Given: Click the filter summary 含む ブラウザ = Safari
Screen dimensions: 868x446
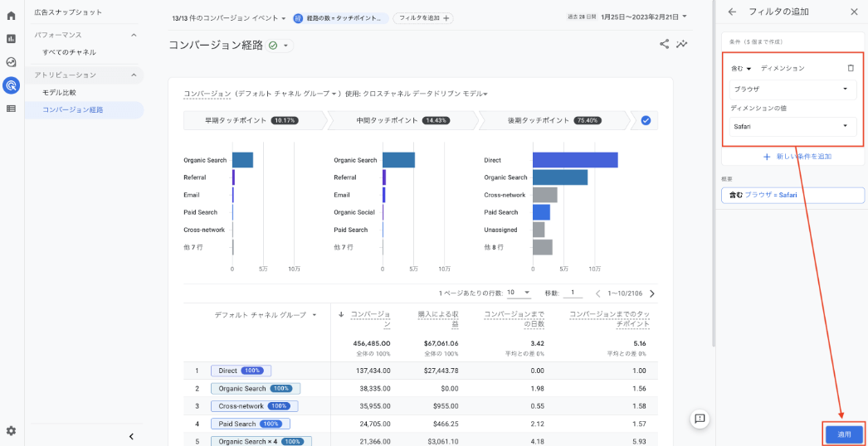Looking at the screenshot, I should 792,196.
